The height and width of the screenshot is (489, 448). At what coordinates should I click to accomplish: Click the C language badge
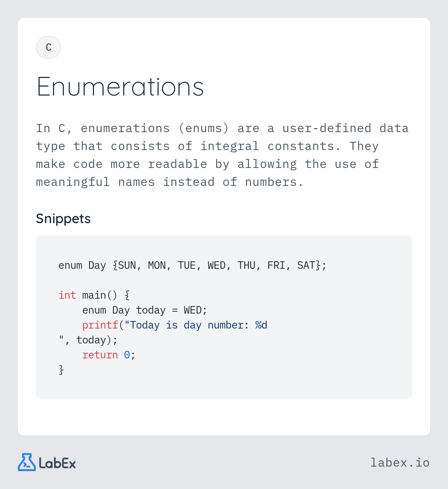click(x=49, y=47)
